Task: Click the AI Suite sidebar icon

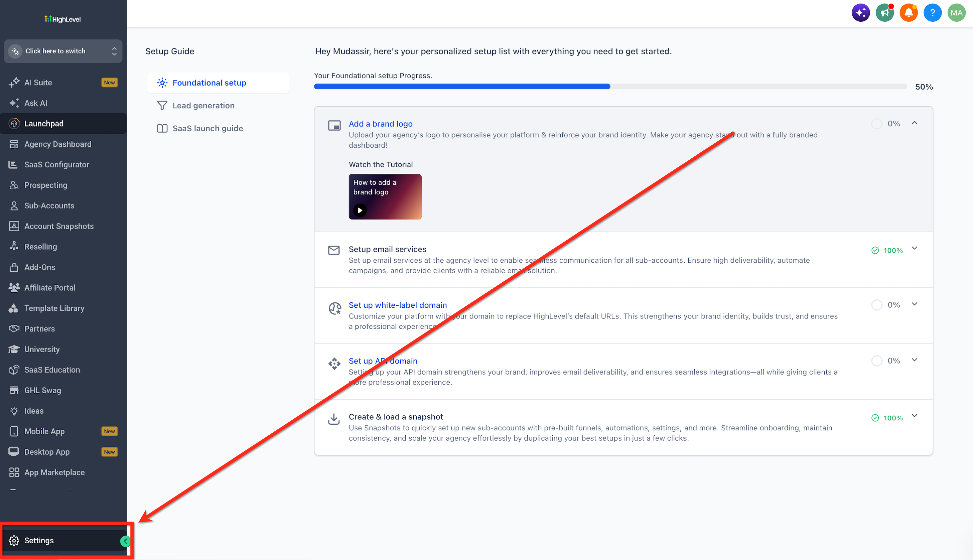Action: [x=14, y=82]
